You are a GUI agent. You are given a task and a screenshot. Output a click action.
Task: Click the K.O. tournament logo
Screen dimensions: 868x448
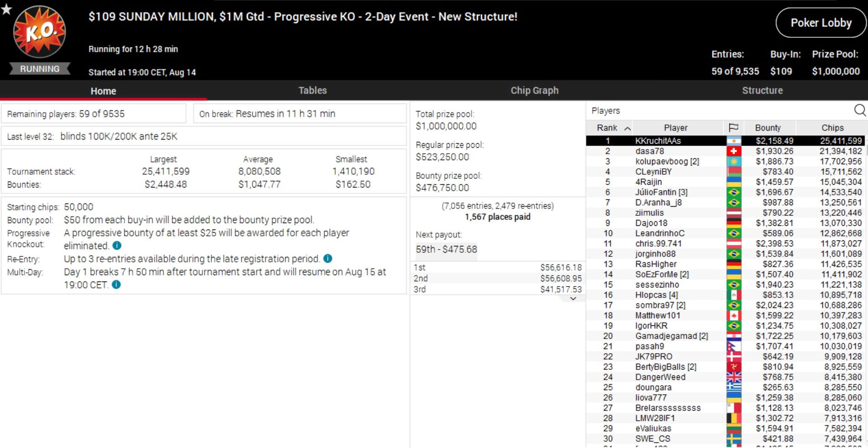pos(40,32)
